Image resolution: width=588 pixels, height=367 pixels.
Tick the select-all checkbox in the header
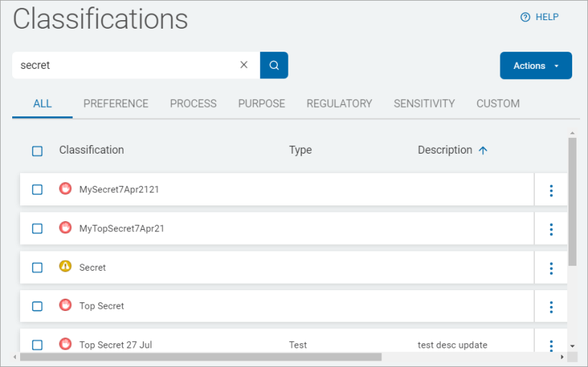[37, 152]
